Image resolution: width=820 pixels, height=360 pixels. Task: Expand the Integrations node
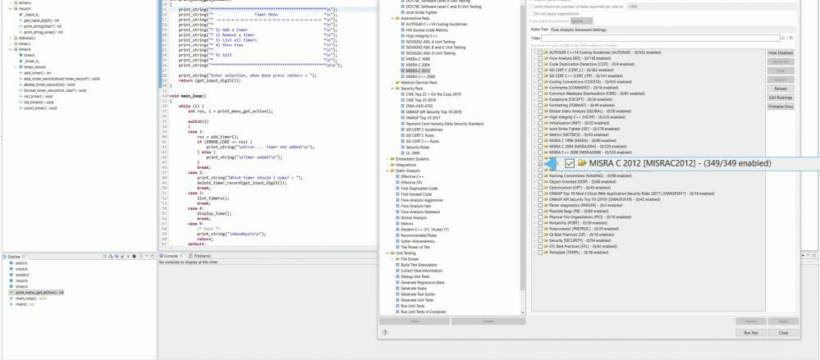click(x=387, y=165)
